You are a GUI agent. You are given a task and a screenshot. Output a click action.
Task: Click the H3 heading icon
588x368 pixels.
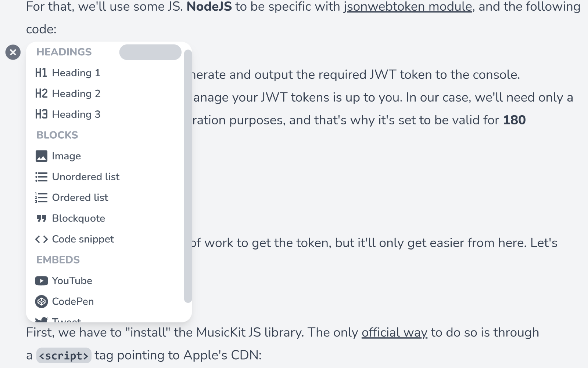(x=41, y=114)
